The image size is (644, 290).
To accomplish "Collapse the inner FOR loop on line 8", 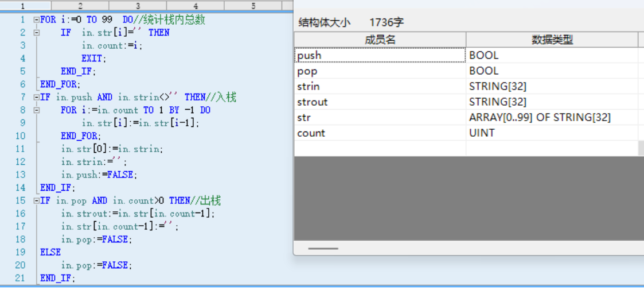I will [x=37, y=110].
